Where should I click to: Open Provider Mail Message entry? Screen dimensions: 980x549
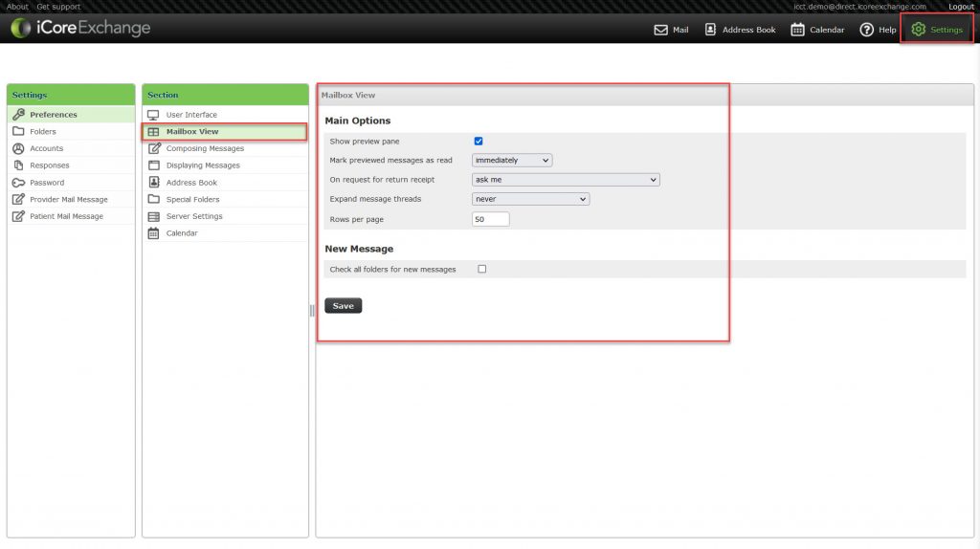[x=71, y=199]
